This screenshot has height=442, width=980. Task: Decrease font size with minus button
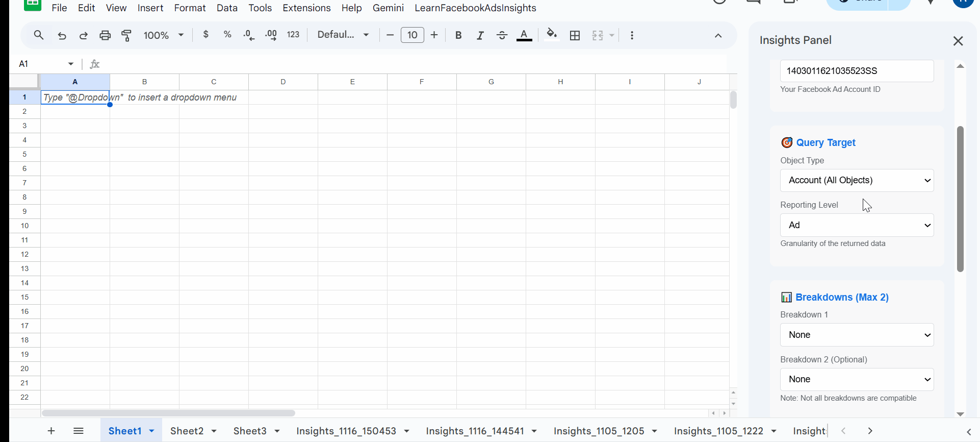click(390, 35)
